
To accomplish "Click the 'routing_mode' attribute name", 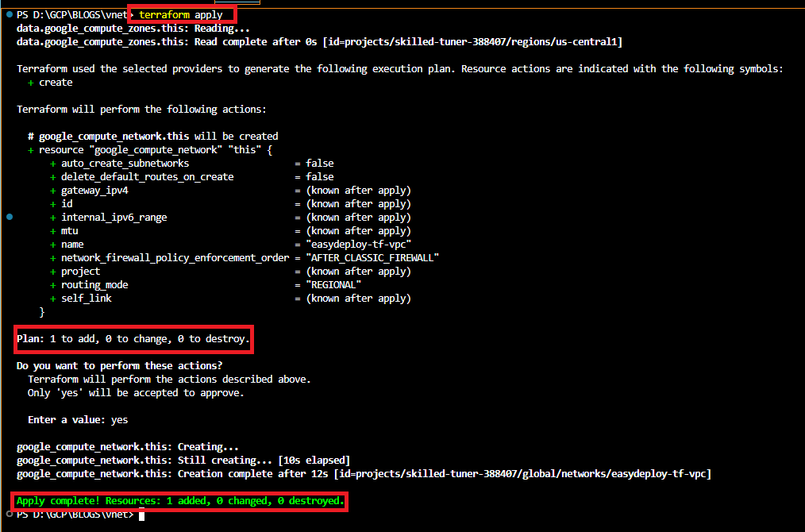I will [x=94, y=285].
